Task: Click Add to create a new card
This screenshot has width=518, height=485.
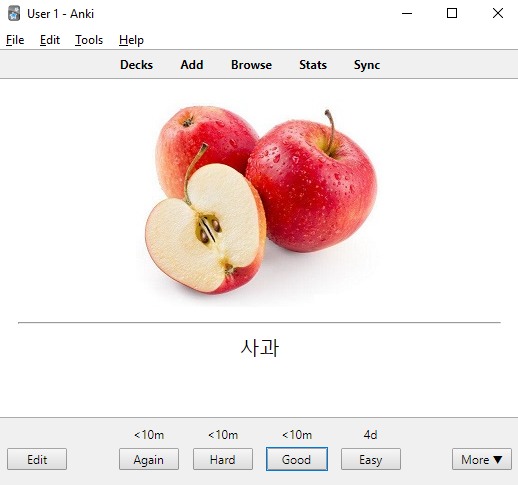Action: tap(192, 65)
